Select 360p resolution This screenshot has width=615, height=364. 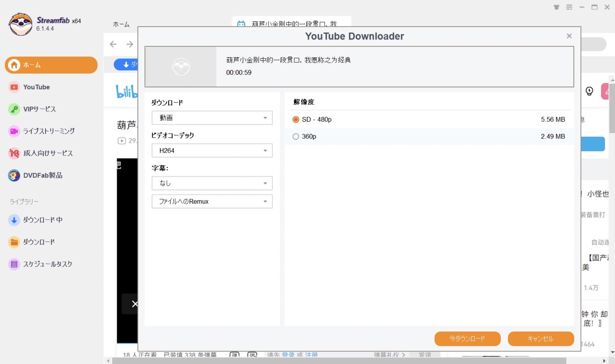coord(296,136)
